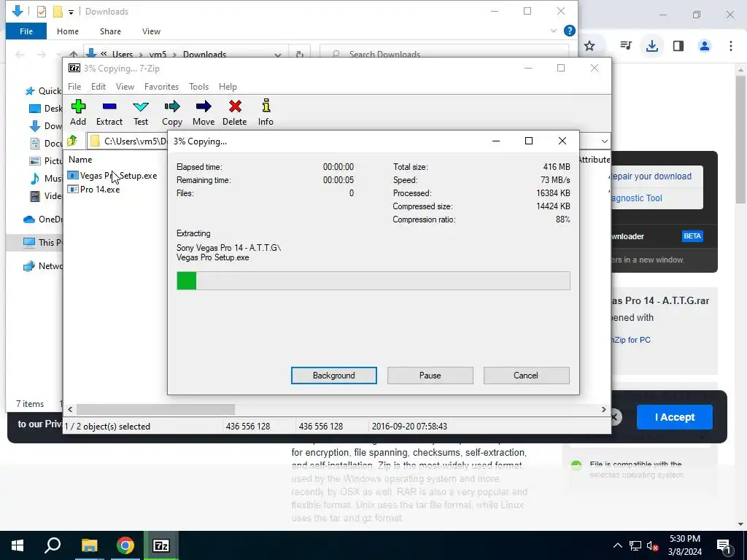
Task: Click the muted volume tray icon
Action: coord(653,545)
